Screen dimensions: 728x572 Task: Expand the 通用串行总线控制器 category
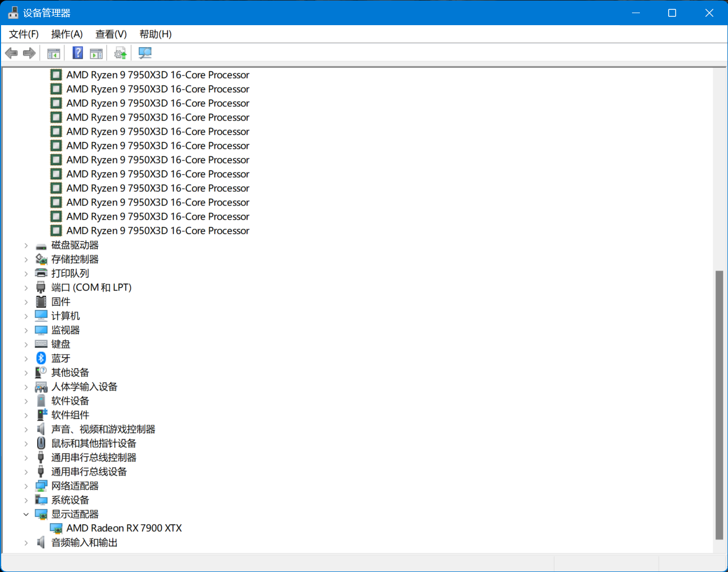tap(26, 458)
